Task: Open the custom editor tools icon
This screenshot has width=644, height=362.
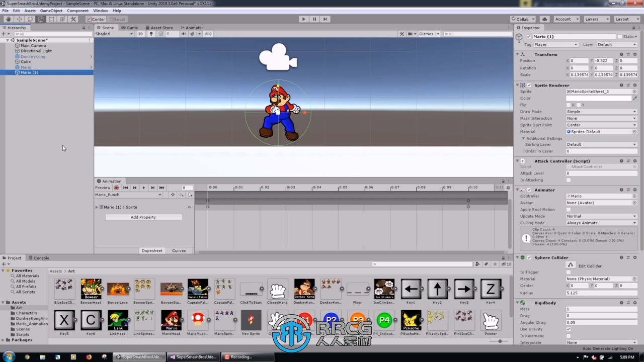Action: pos(73,19)
